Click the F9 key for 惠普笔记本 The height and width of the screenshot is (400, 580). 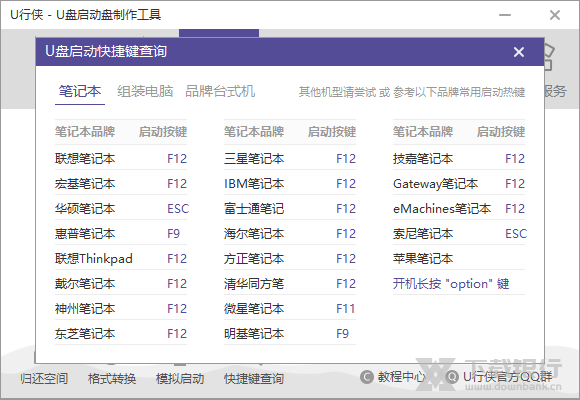pos(173,234)
